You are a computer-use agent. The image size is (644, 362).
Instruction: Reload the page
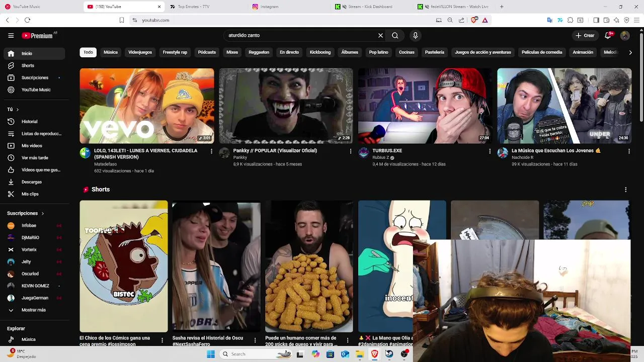27,20
